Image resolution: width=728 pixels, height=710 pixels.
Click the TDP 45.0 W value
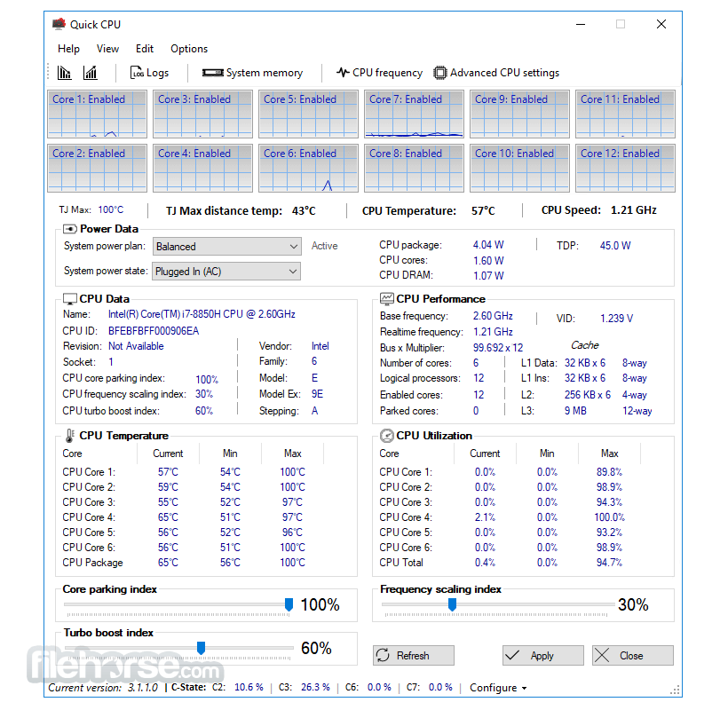tap(615, 246)
